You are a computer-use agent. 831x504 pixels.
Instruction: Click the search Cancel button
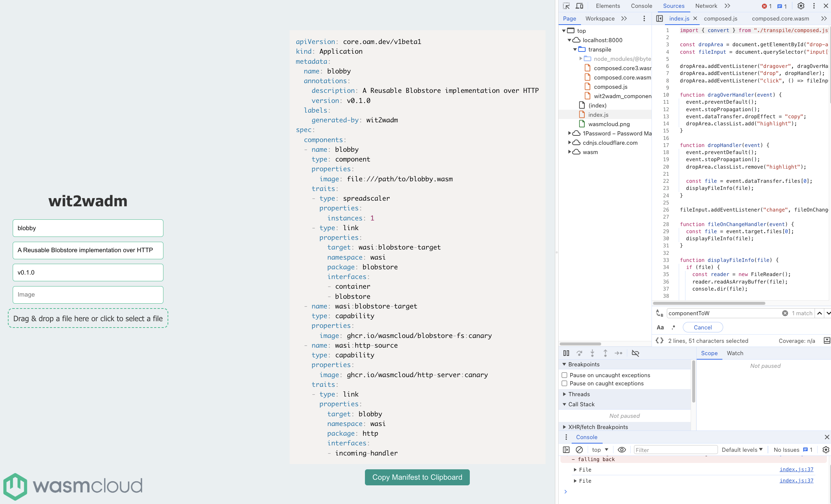pyautogui.click(x=703, y=327)
